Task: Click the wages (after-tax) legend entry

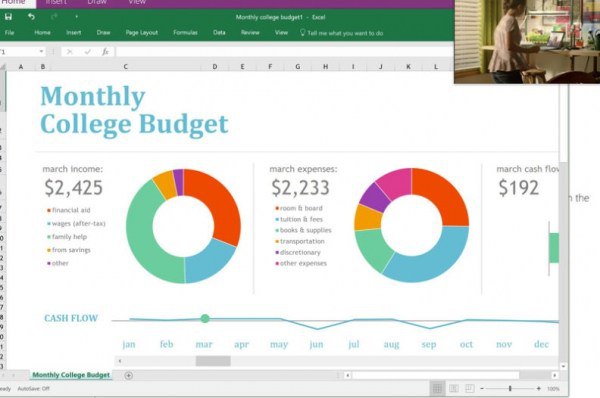Action: click(x=76, y=223)
